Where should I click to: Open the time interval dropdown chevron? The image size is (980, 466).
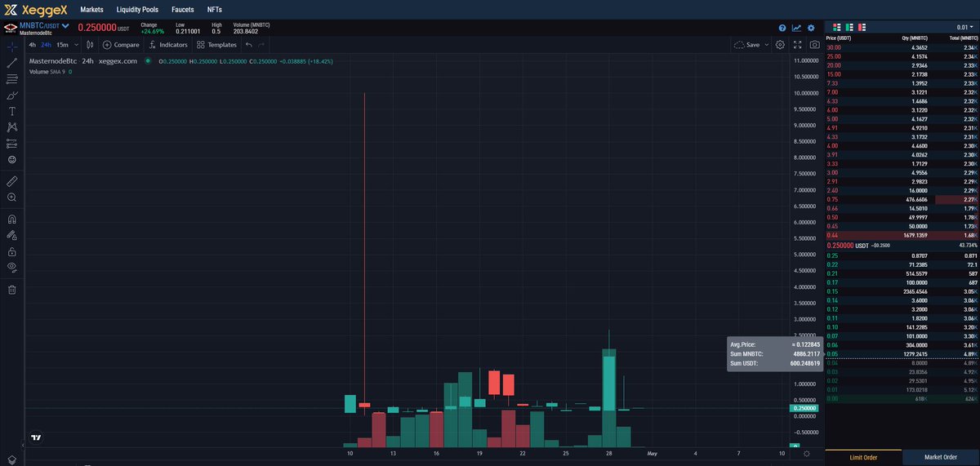tap(77, 45)
